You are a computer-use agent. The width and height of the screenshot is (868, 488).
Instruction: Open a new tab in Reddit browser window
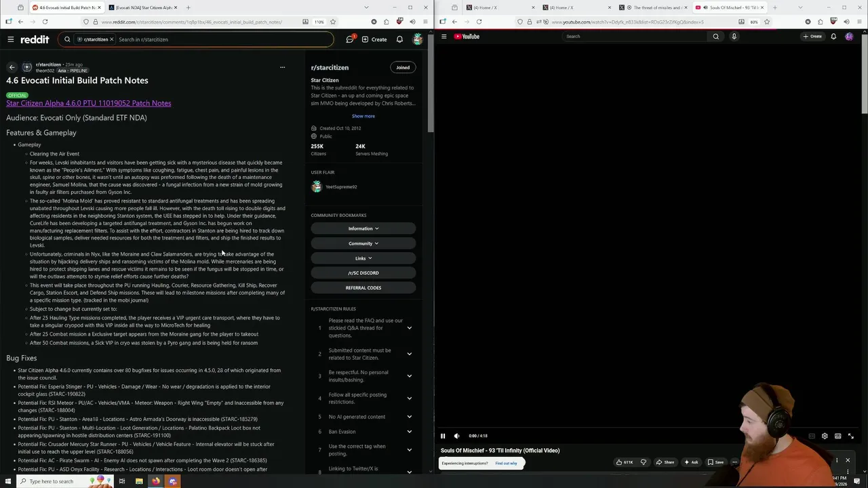(188, 7)
